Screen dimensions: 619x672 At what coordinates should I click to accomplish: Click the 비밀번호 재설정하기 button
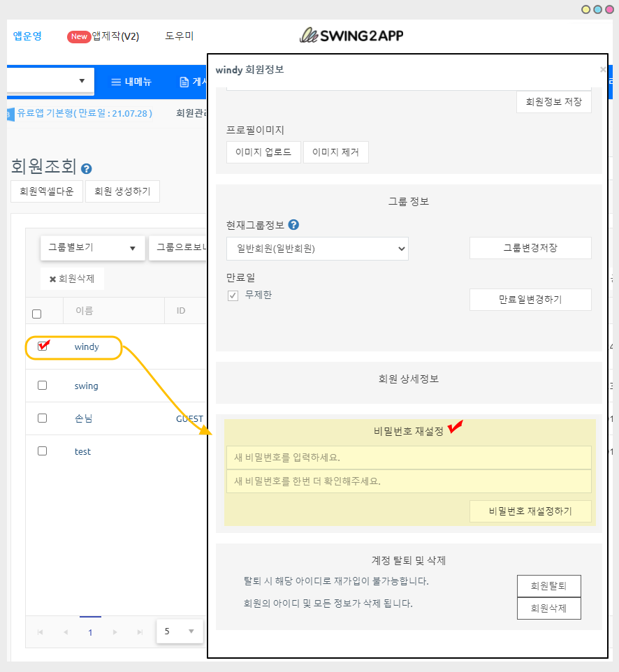[530, 511]
